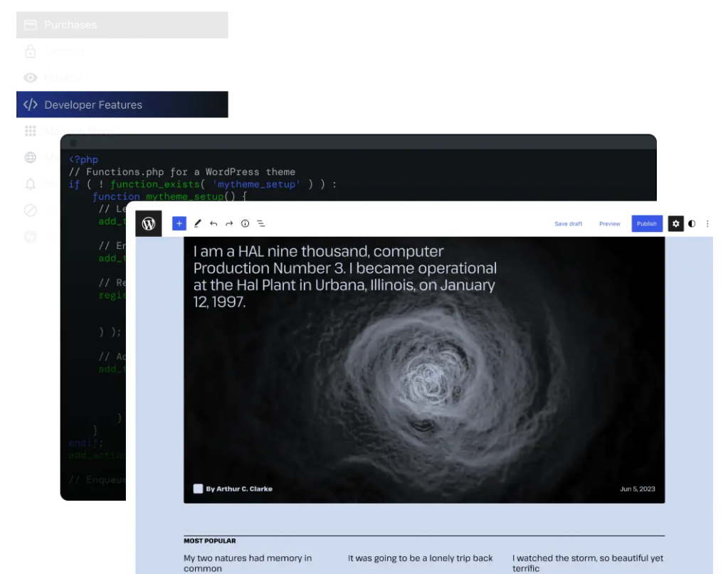Redo the editor change
The width and height of the screenshot is (728, 574).
click(229, 223)
